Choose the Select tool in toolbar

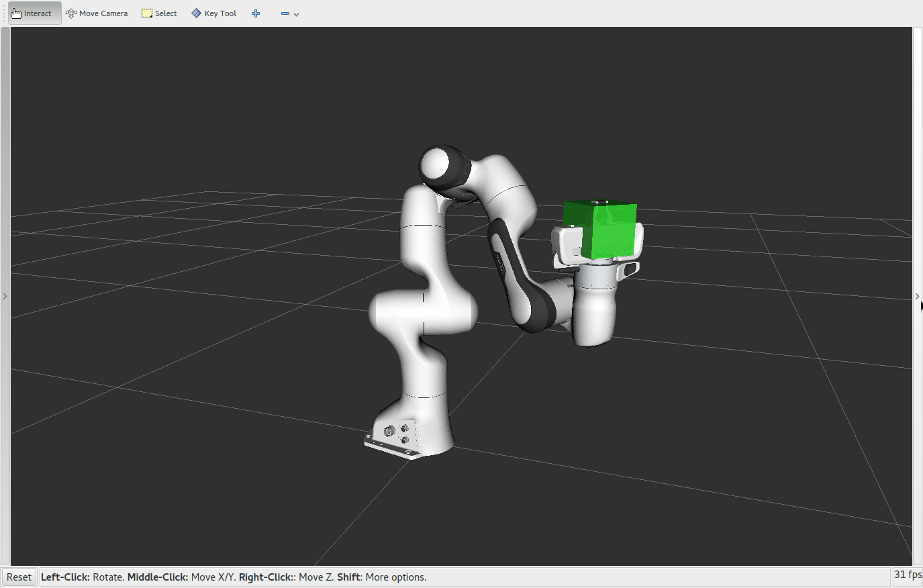click(x=159, y=13)
